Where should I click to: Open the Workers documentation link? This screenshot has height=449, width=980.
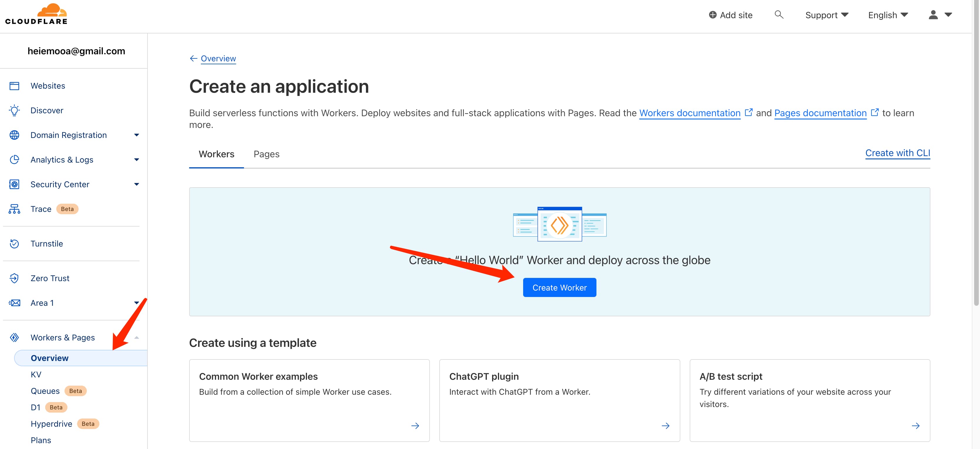click(690, 113)
